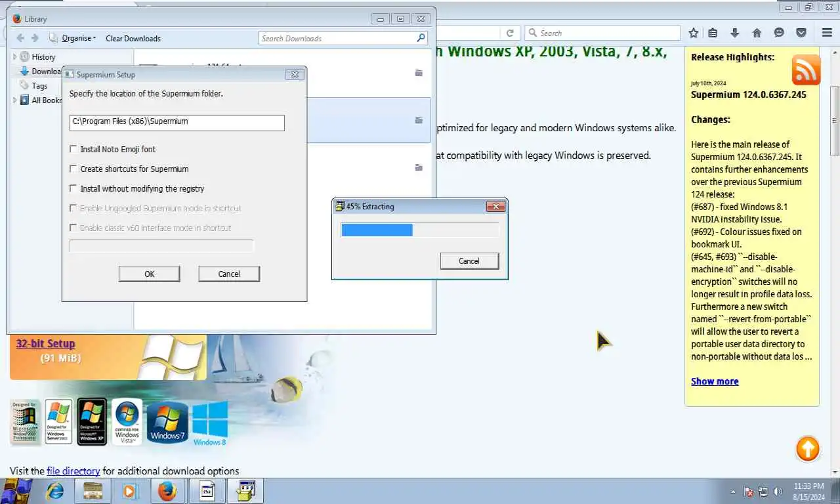Screen dimensions: 840x504
Task: Open containing folder for first download
Action: coord(419,73)
